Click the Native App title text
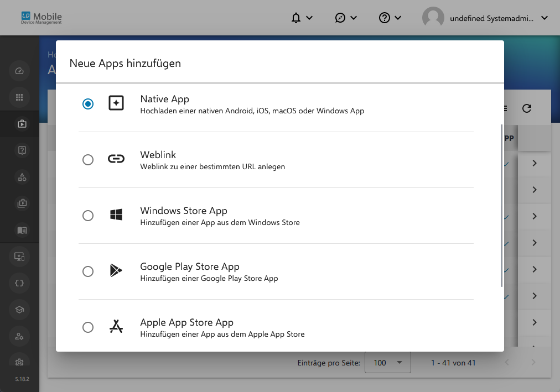Screen dimensions: 560x392 pos(165,99)
